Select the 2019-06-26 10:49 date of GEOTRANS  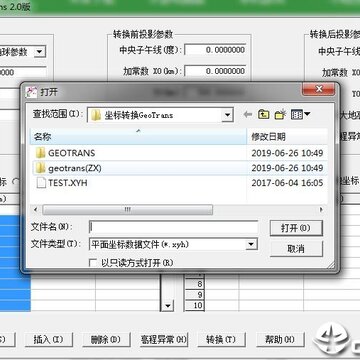(x=287, y=153)
